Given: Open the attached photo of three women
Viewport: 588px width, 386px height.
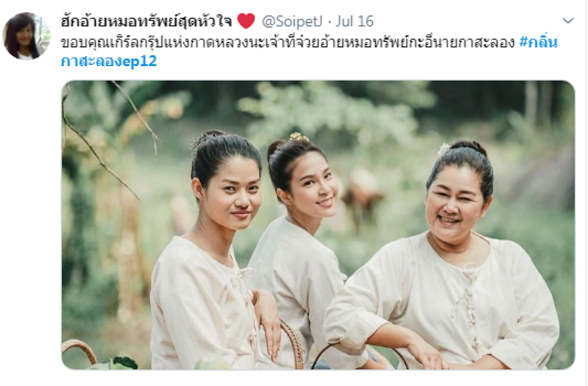Looking at the screenshot, I should (x=318, y=225).
